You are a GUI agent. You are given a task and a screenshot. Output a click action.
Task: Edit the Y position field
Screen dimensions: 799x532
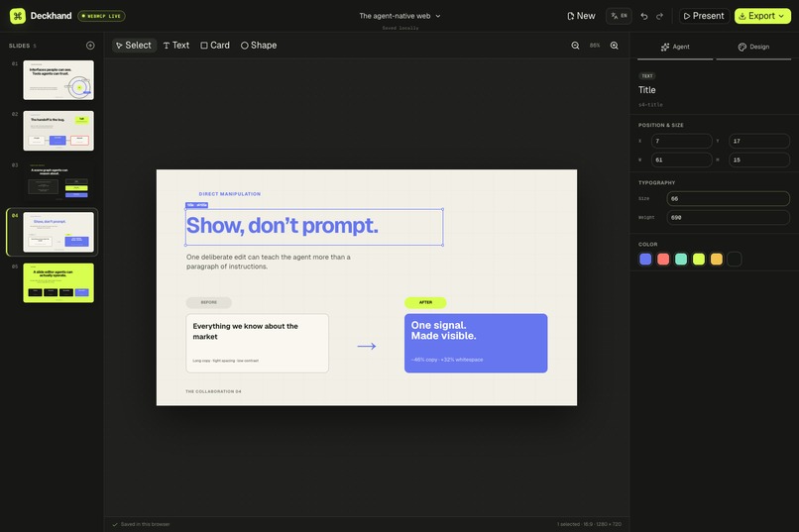point(759,141)
